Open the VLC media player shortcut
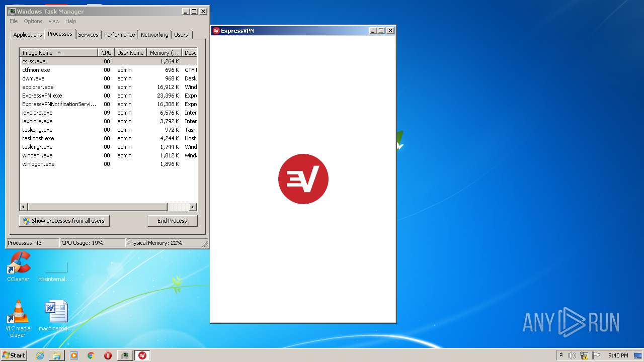644x362 pixels. (18, 319)
